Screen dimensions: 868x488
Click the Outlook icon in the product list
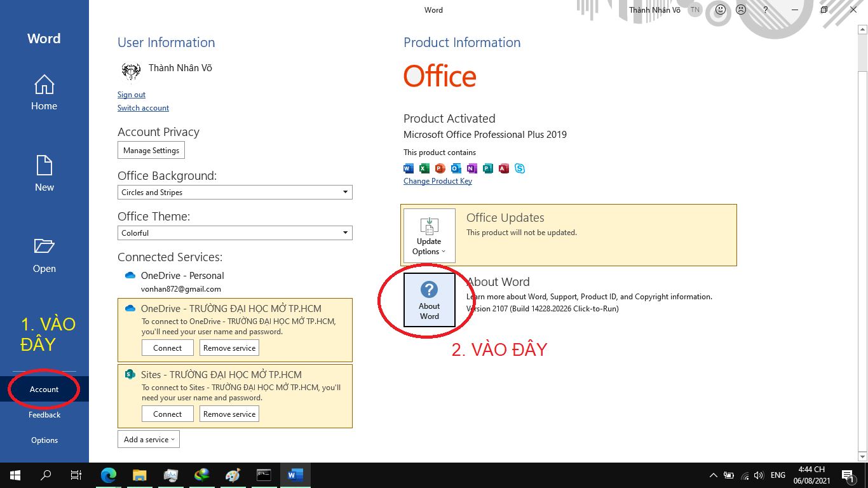click(456, 168)
